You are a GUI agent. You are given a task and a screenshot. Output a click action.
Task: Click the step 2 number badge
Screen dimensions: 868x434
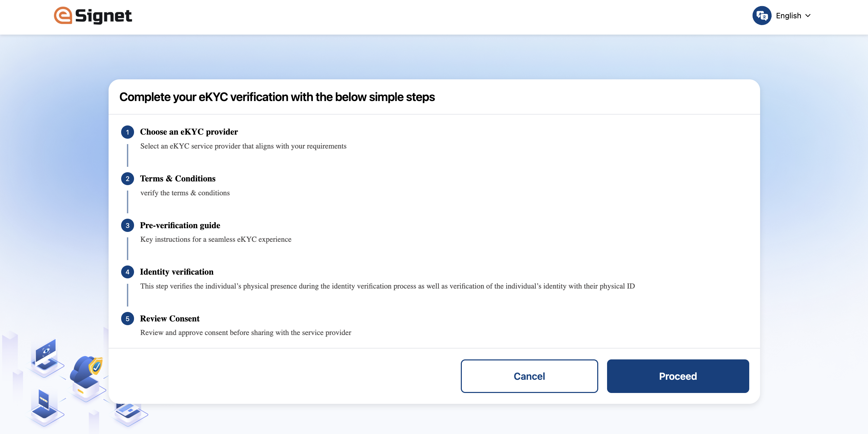point(128,179)
